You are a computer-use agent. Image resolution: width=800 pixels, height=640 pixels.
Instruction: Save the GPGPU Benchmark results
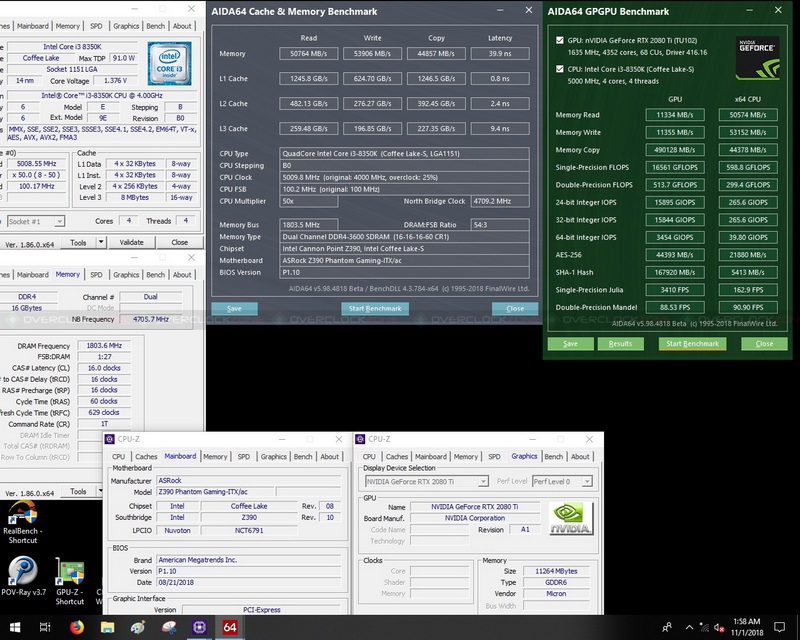point(570,343)
